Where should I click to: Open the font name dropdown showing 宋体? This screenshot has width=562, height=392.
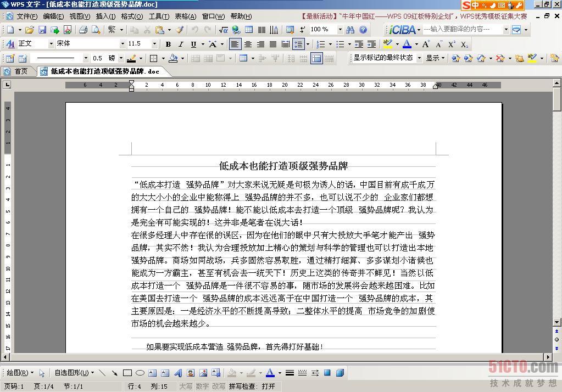(123, 44)
